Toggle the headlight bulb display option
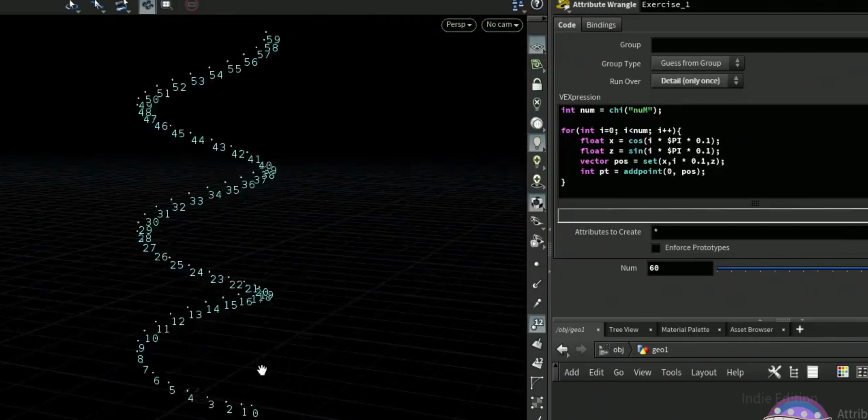Screen dimensions: 868x420 [x=537, y=143]
